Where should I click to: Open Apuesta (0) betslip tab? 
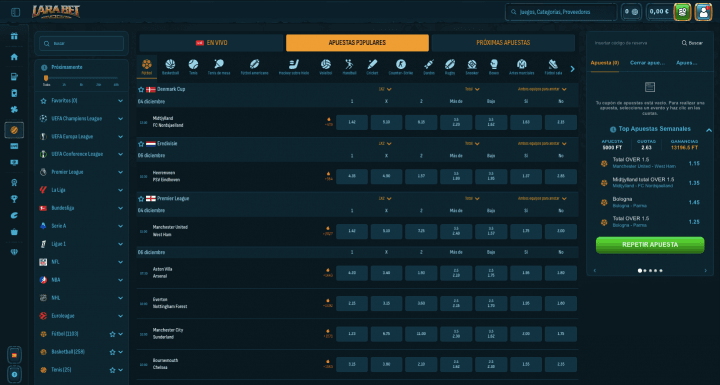604,63
